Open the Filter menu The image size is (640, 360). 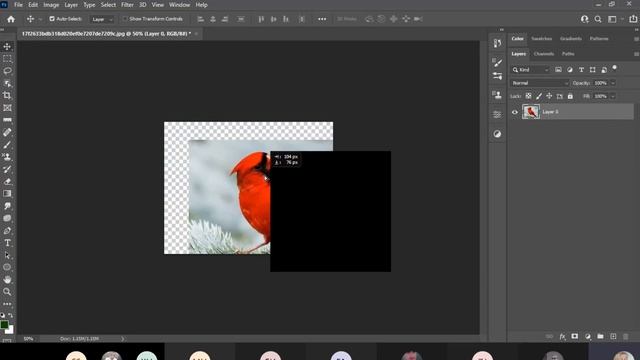point(127,5)
